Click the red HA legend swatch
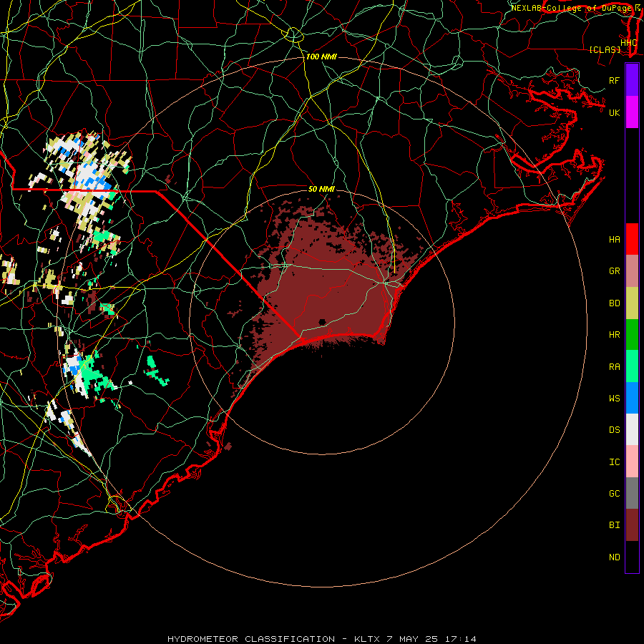644x644 pixels. [632, 239]
